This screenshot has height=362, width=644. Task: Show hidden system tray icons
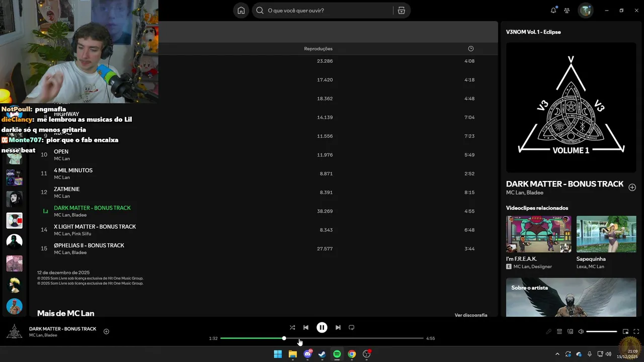coord(556,354)
